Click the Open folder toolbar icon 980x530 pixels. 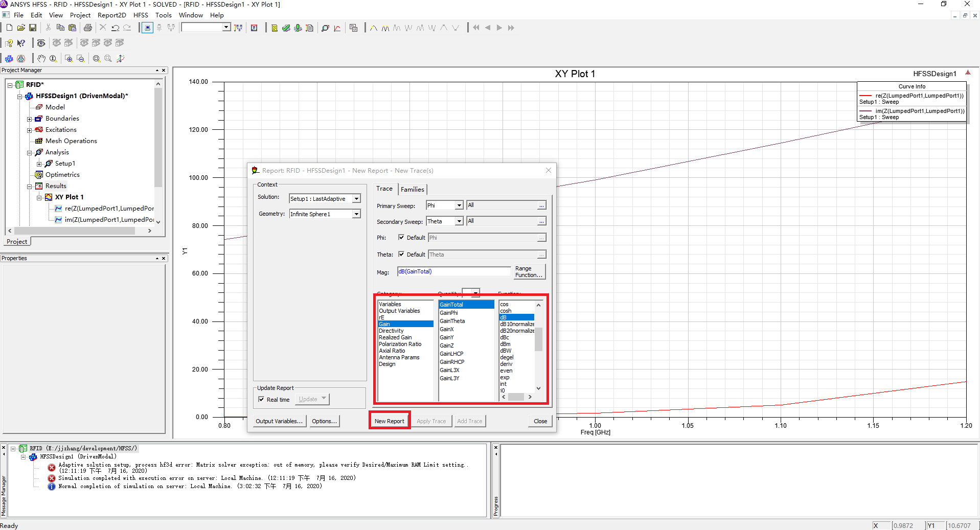click(21, 28)
